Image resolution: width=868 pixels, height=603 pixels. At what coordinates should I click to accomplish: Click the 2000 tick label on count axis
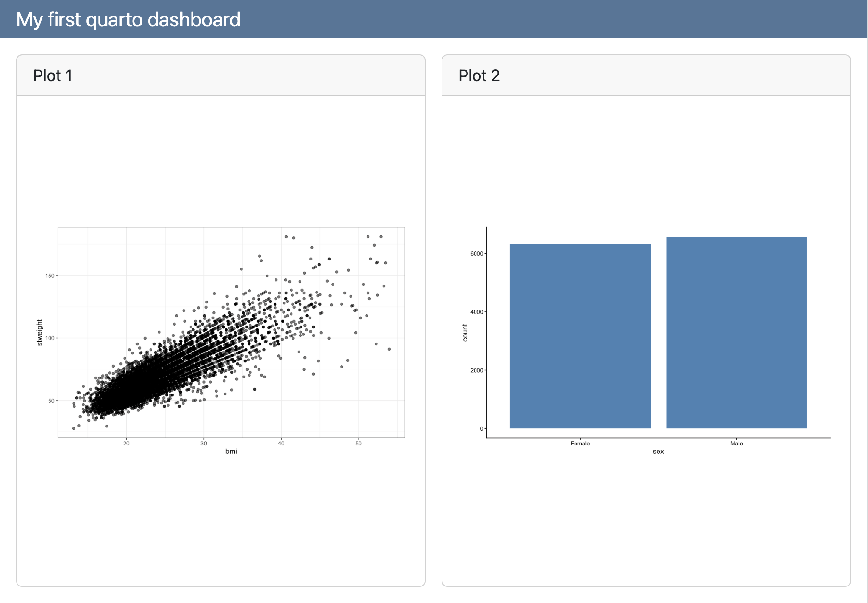coord(476,370)
